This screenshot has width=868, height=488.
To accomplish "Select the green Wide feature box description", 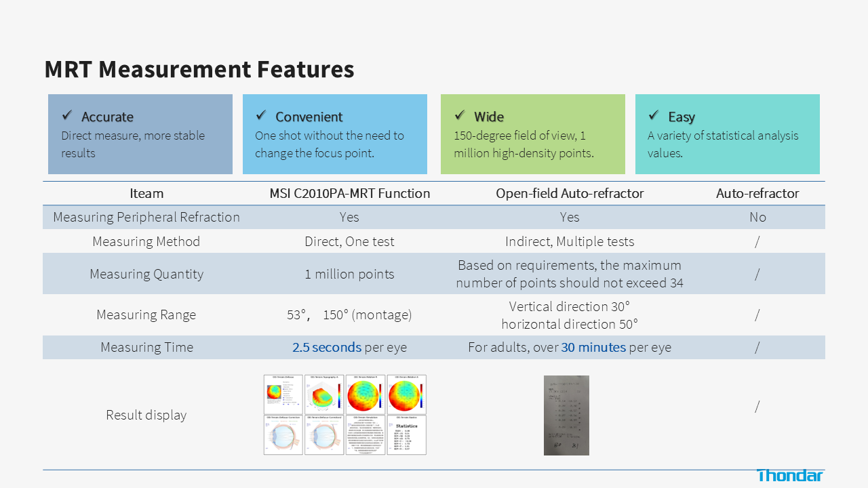I will (x=523, y=144).
